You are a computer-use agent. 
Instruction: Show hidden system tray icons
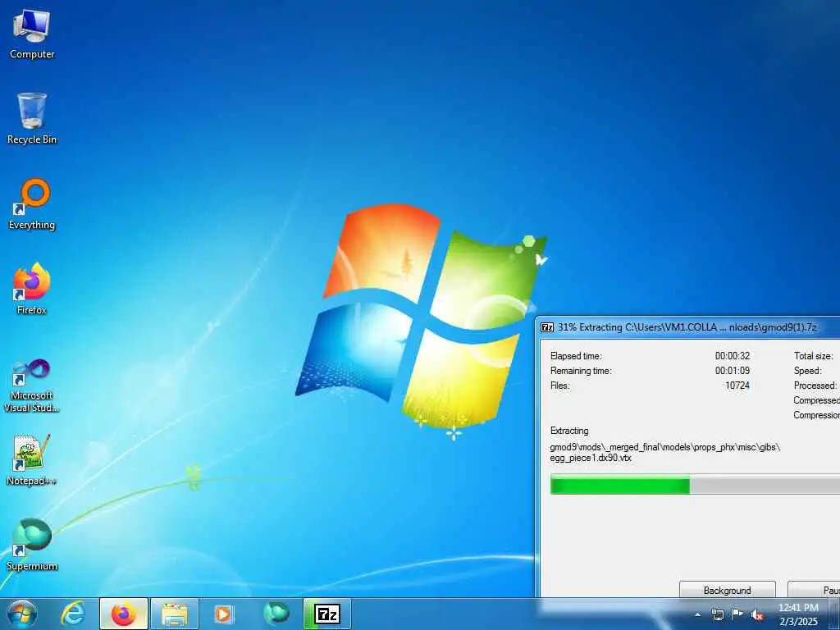[x=697, y=614]
